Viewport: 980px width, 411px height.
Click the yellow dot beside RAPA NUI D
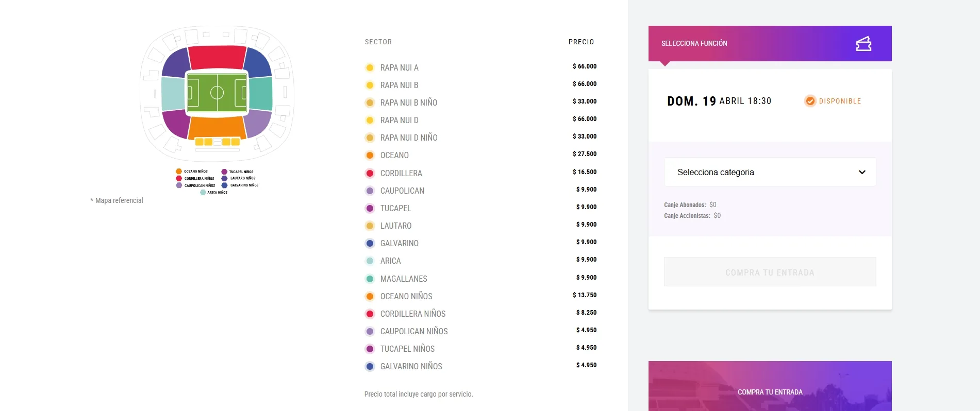(370, 120)
